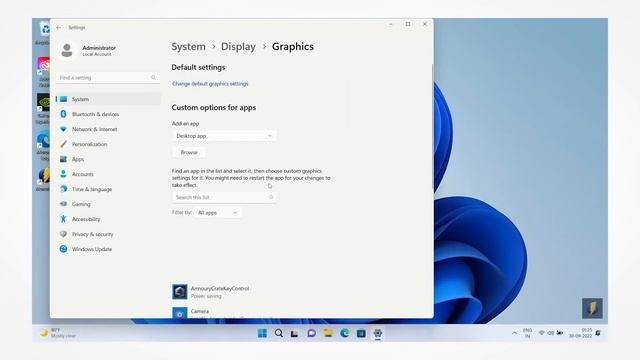Open Gaming settings
The image size is (640, 360).
tap(108, 204)
